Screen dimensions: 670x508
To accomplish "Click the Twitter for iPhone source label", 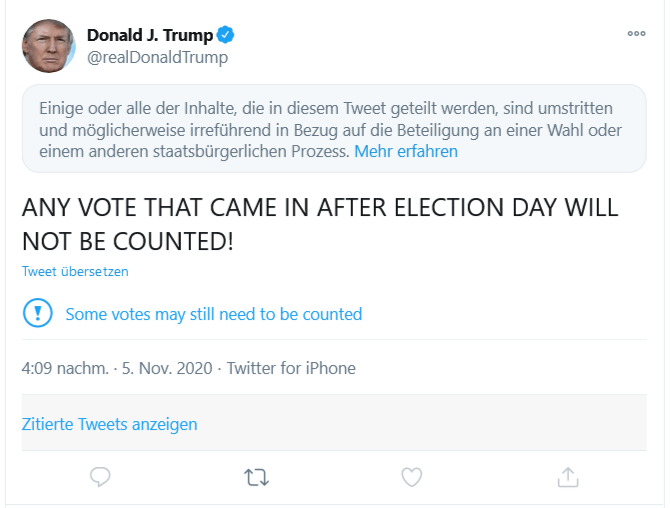I will [291, 368].
